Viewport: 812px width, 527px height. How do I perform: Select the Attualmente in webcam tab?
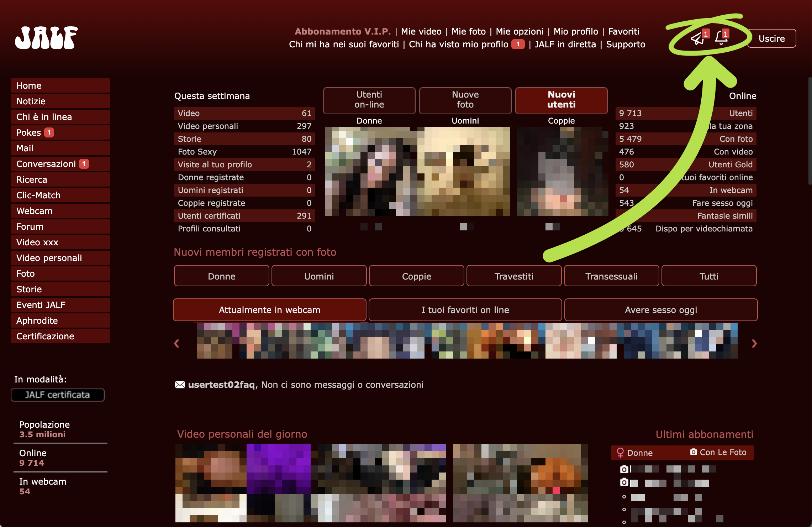tap(269, 309)
